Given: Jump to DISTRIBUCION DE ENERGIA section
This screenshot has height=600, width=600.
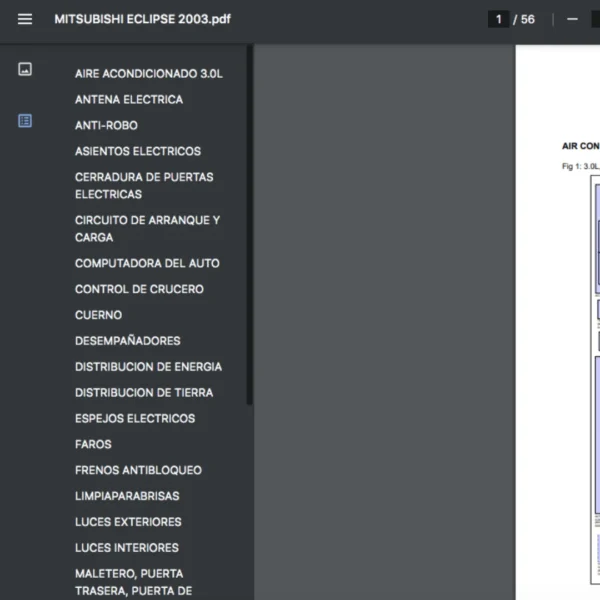Looking at the screenshot, I should pyautogui.click(x=148, y=367).
